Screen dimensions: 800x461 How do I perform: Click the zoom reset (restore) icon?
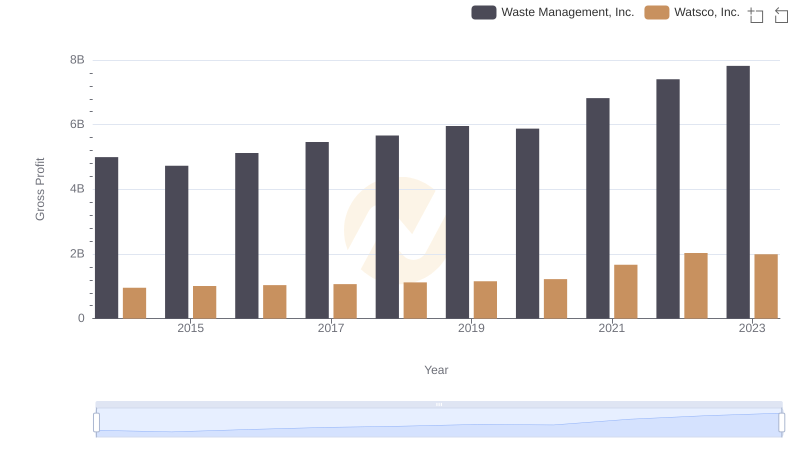(781, 15)
